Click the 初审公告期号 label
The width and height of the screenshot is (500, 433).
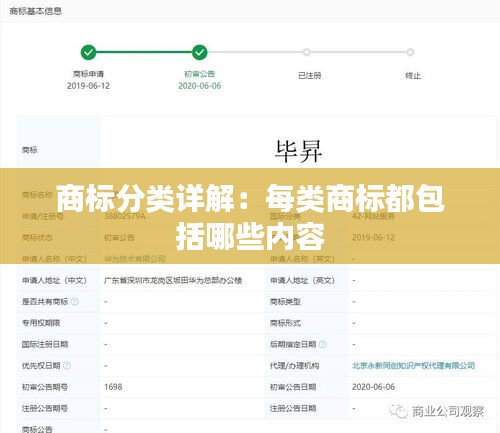click(x=45, y=387)
